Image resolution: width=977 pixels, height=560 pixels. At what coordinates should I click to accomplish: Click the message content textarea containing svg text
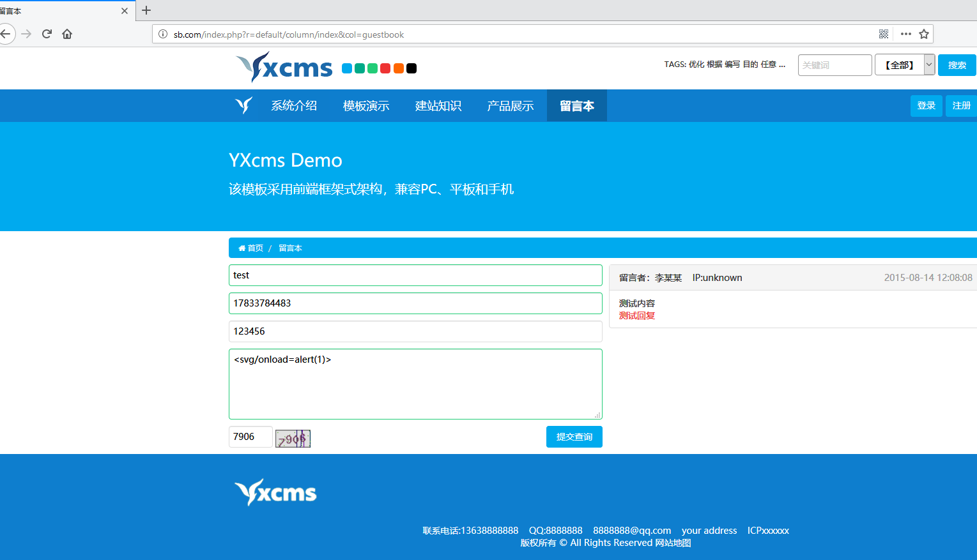415,383
